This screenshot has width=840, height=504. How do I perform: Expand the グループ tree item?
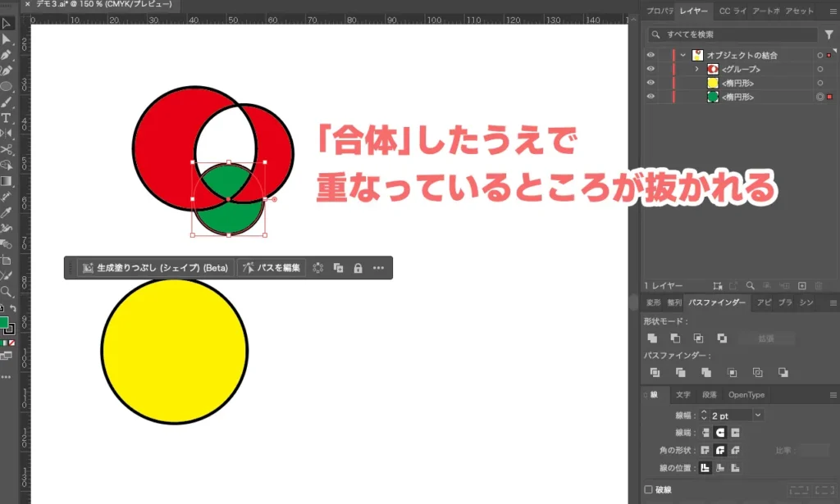pos(696,69)
